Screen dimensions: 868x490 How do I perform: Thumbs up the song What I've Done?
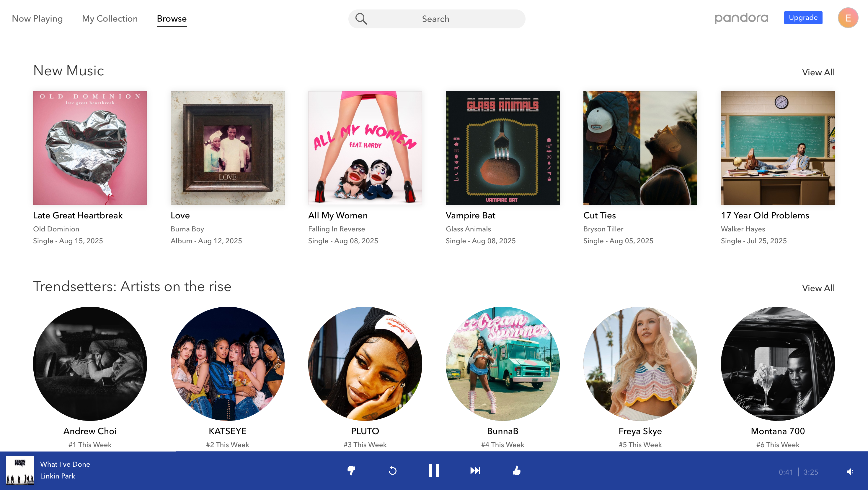517,470
